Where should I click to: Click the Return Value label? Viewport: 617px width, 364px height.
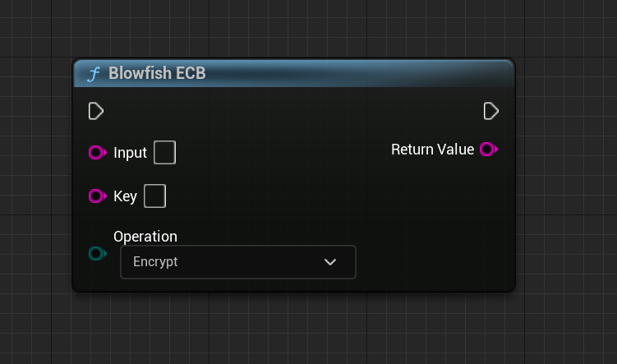[x=432, y=150]
